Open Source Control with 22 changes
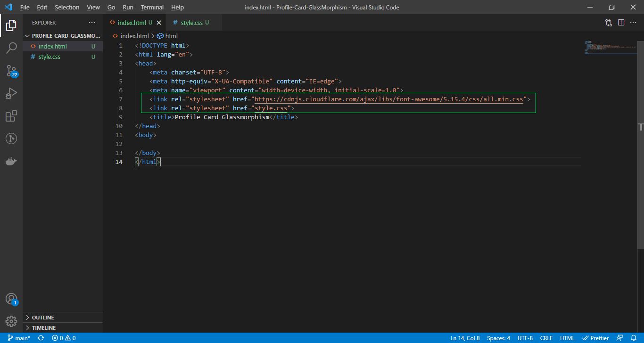 click(x=11, y=71)
